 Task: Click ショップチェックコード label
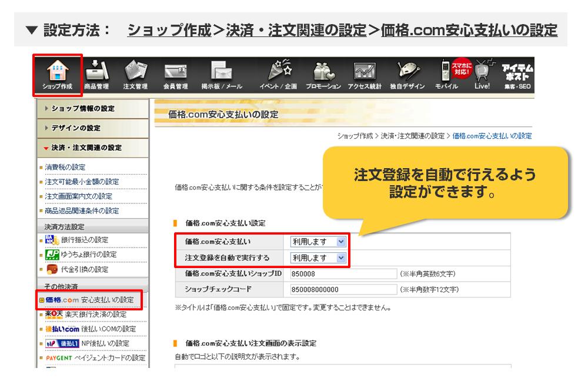pyautogui.click(x=218, y=289)
